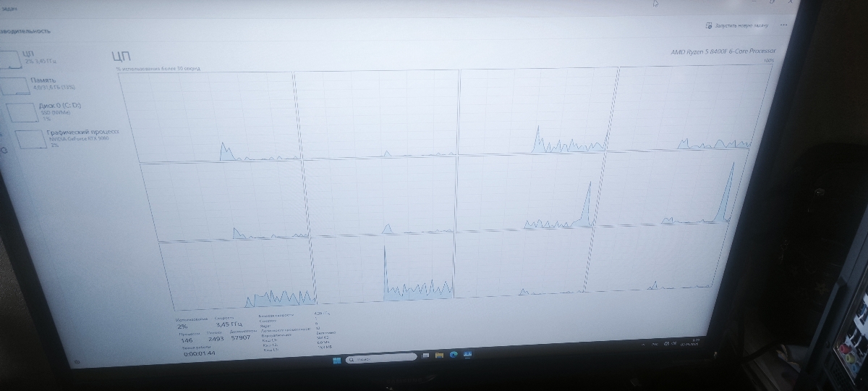Click the '% использования более 30 секунд' label
The height and width of the screenshot is (391, 868).
pos(158,69)
